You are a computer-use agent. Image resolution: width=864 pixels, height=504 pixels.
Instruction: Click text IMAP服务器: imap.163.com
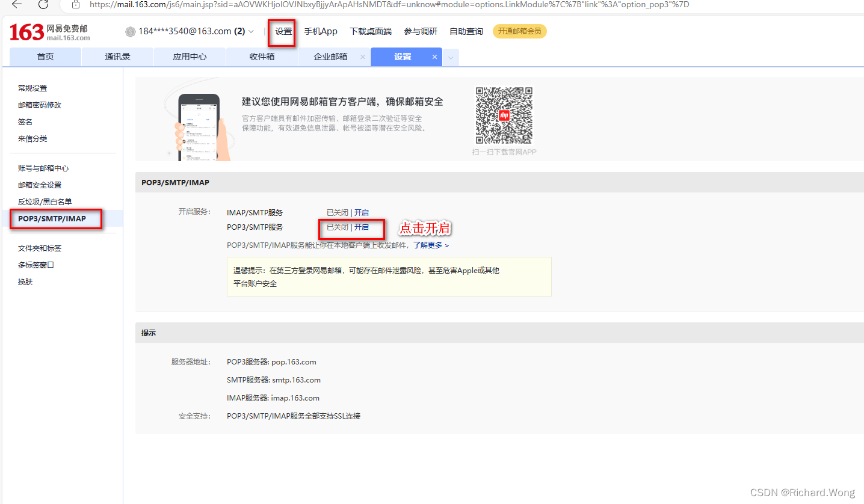click(273, 398)
